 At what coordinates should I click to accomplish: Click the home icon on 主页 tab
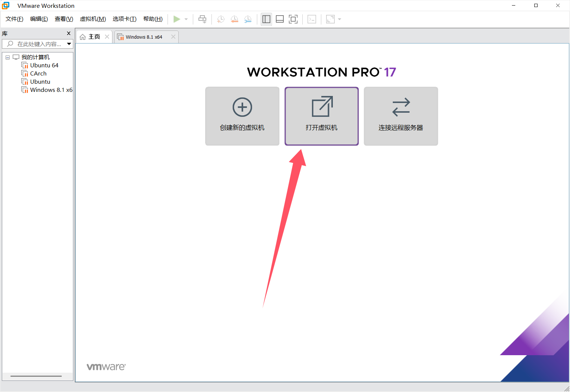[x=83, y=37]
